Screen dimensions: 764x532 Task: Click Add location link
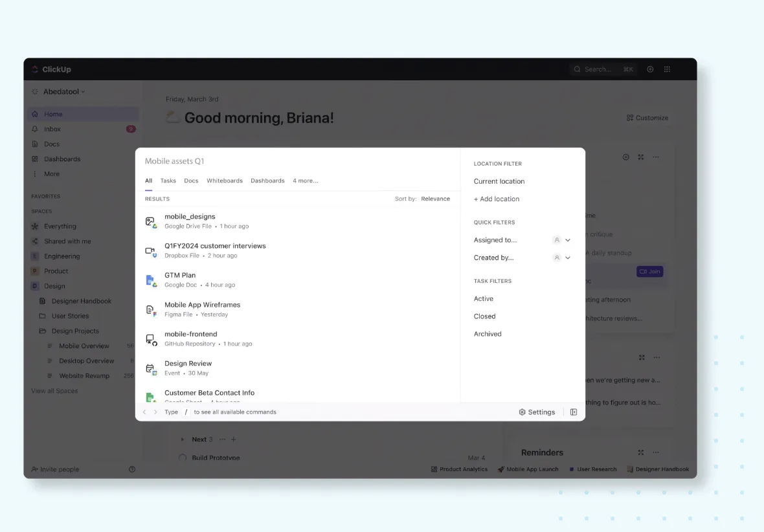pos(497,199)
